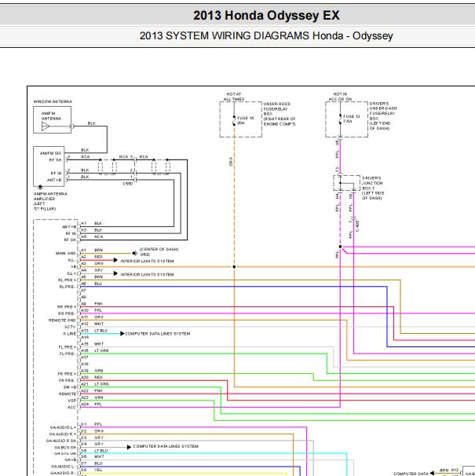This screenshot has height=476, width=475.
Task: Click pin 'A10' with PPL wire
Action: click(85, 310)
